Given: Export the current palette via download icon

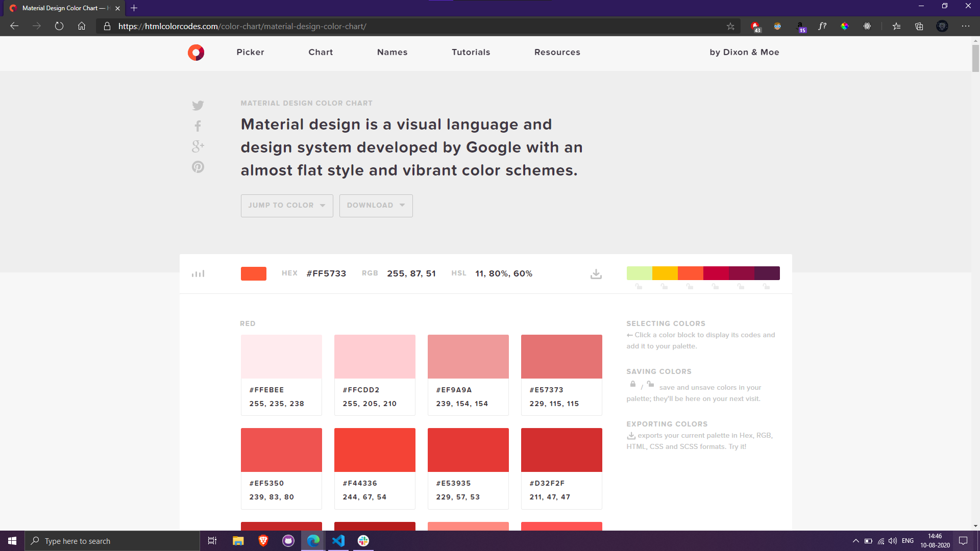Looking at the screenshot, I should (596, 273).
